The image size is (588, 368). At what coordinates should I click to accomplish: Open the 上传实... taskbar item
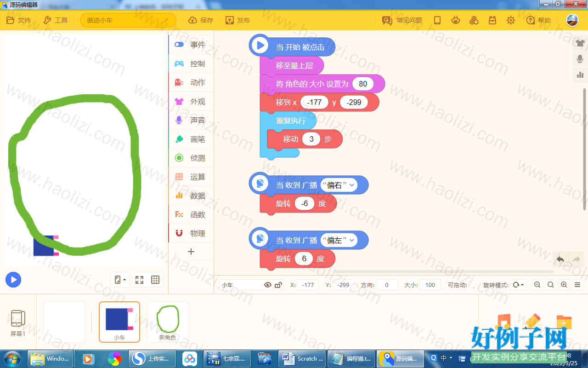pos(153,359)
